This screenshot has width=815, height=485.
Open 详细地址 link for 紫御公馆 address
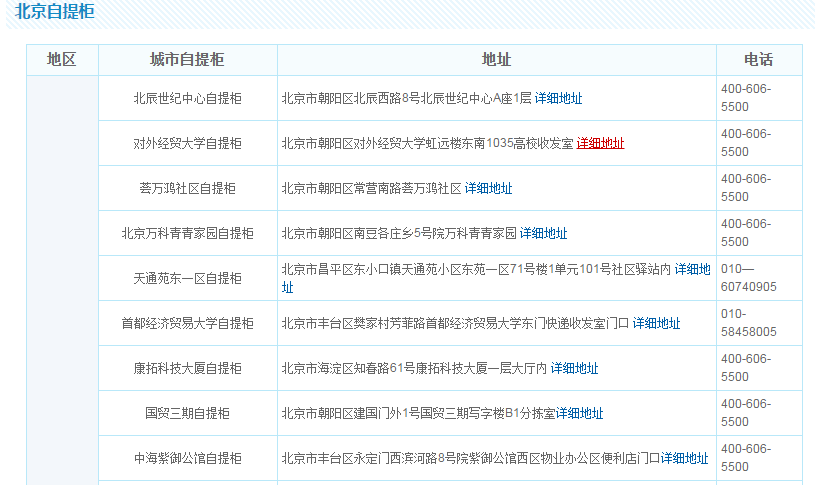(x=685, y=458)
